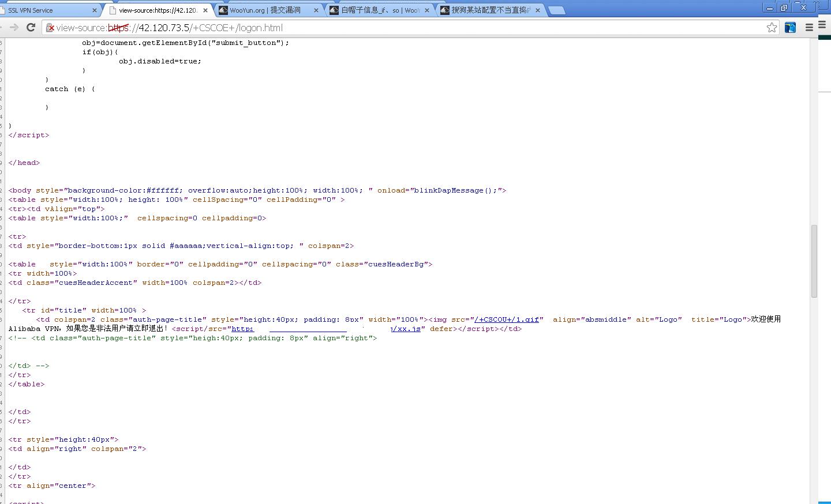Switch to the SSL VPN Service tab
Viewport: 831px width, 504px height.
point(48,10)
